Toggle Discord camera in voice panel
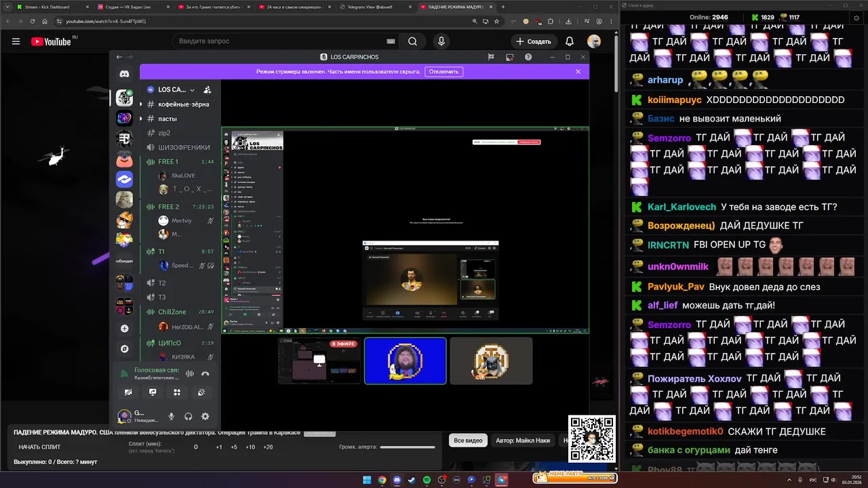Image resolution: width=868 pixels, height=488 pixels. pos(128,392)
